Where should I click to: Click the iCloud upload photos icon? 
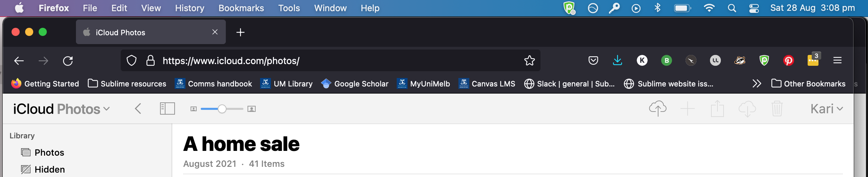click(657, 109)
